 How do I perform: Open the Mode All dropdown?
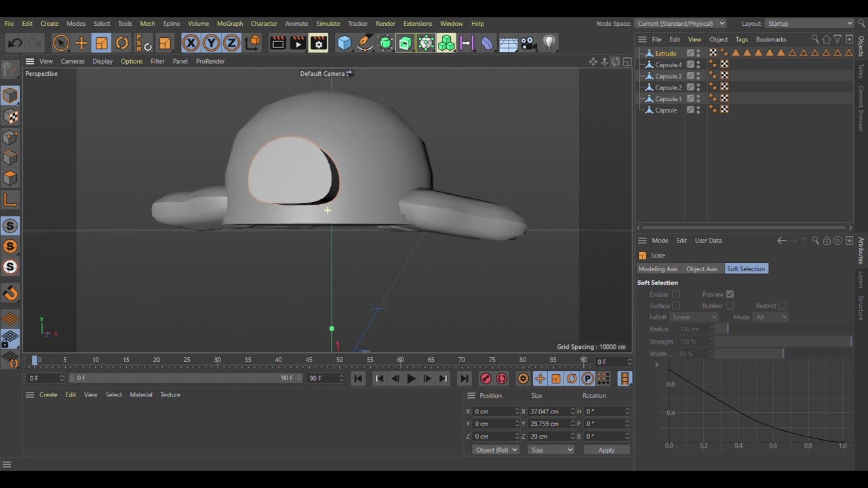click(771, 317)
